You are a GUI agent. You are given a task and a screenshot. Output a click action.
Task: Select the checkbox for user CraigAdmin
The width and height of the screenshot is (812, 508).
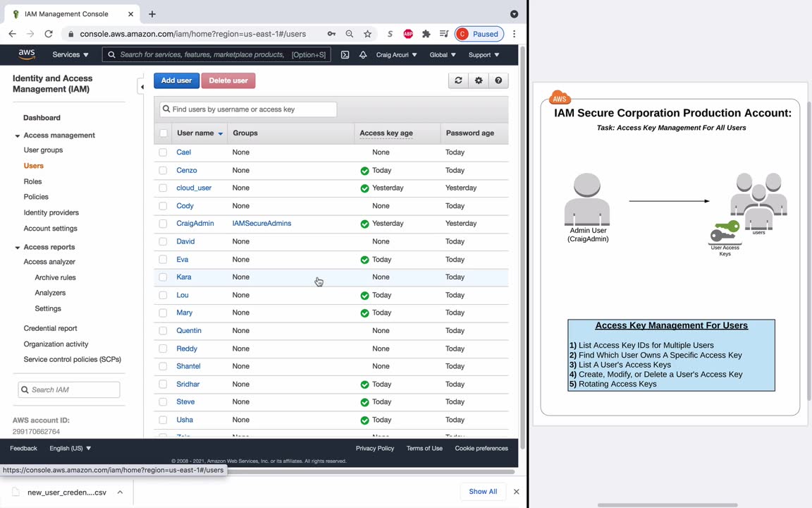click(x=163, y=224)
